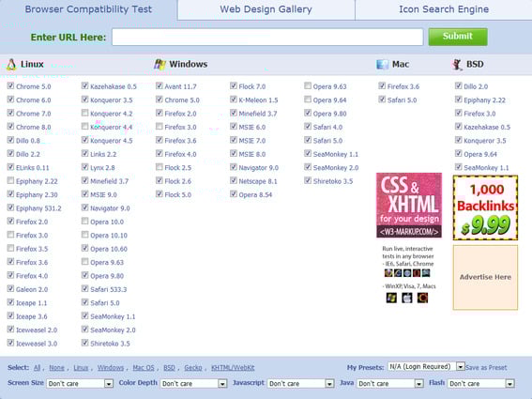Click the 'Run live, interactive tests' ad text
The image size is (532, 399).
click(x=408, y=256)
